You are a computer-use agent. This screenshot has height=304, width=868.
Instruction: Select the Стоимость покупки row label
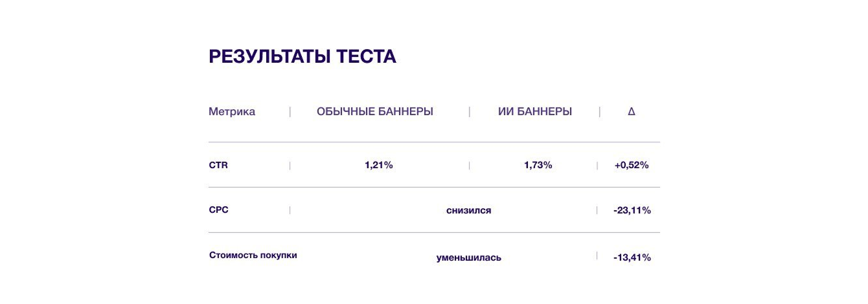point(253,255)
